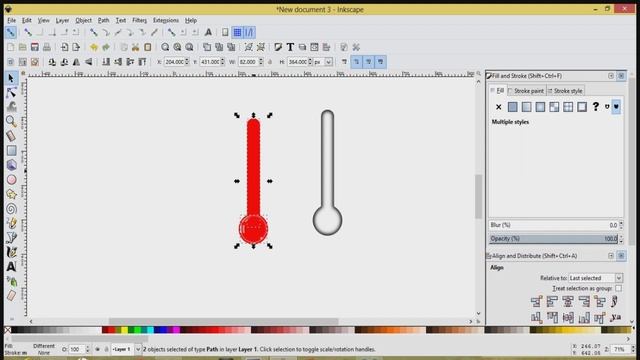This screenshot has height=360, width=640.
Task: Open the Fill and Stroke dialog icon
Action: (278, 47)
